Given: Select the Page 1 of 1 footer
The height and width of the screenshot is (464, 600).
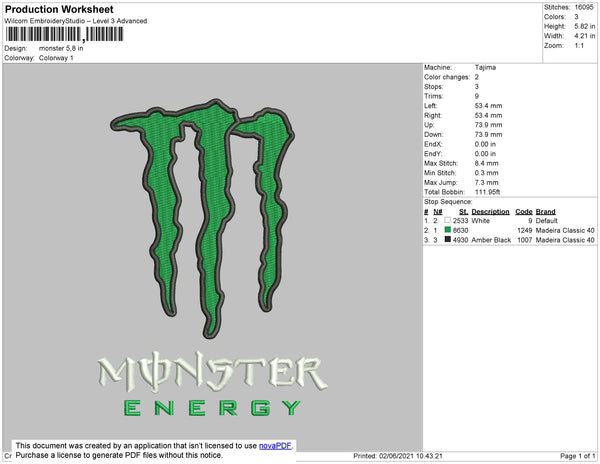Looking at the screenshot, I should [577, 456].
